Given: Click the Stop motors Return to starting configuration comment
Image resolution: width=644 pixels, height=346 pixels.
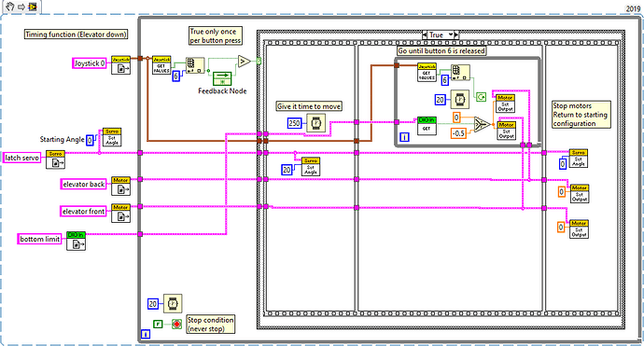Looking at the screenshot, I should click(x=581, y=115).
